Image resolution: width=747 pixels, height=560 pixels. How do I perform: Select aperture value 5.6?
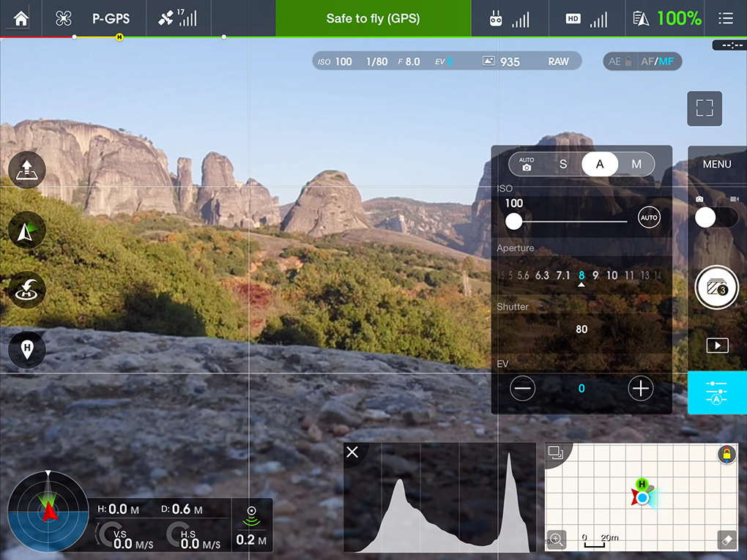(523, 275)
